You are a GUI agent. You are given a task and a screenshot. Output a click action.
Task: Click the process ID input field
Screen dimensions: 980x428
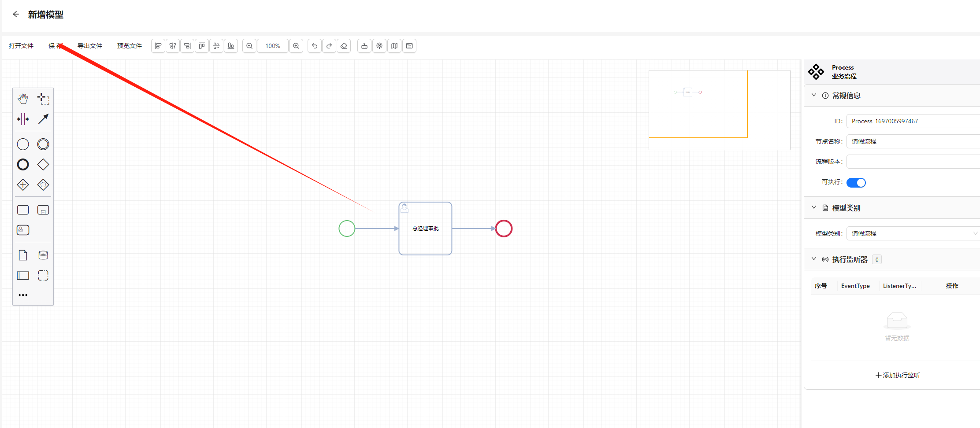coord(913,121)
